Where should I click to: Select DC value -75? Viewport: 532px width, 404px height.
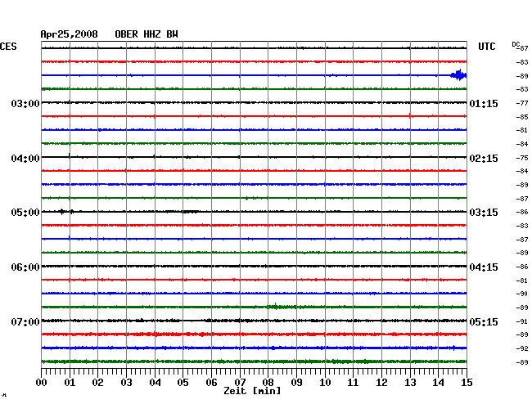point(522,158)
